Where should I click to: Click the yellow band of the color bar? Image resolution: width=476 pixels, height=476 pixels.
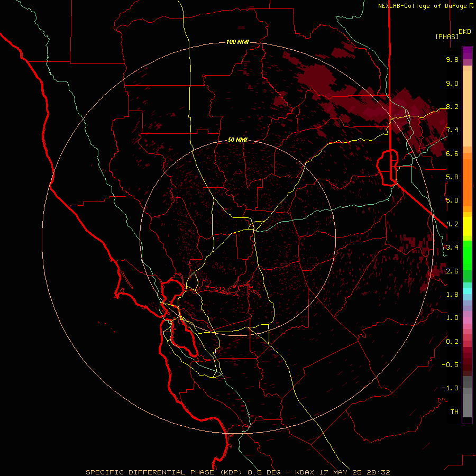(x=467, y=226)
